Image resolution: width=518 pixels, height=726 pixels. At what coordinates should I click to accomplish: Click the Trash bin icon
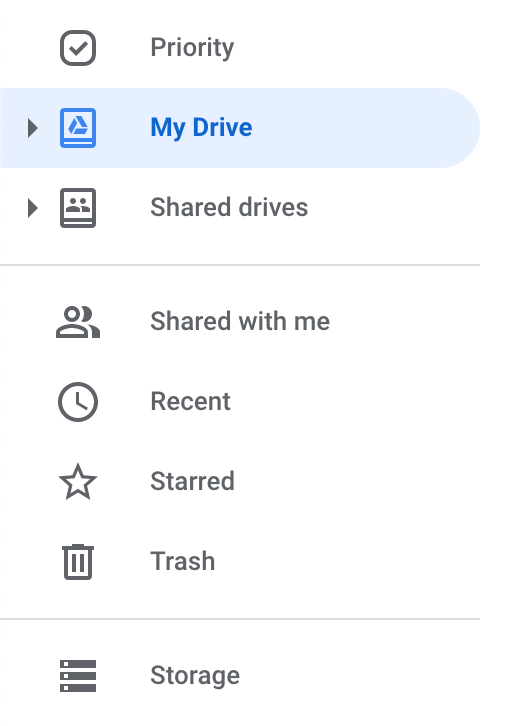(x=78, y=562)
